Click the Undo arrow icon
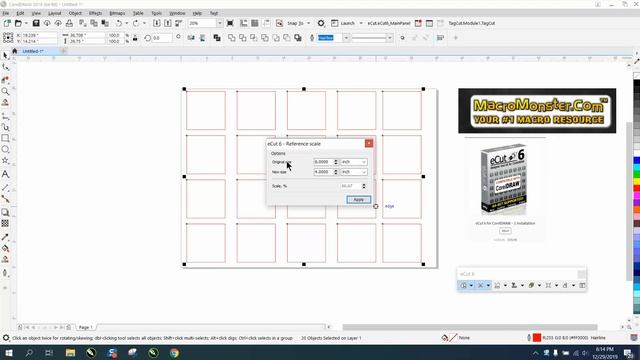 119,23
